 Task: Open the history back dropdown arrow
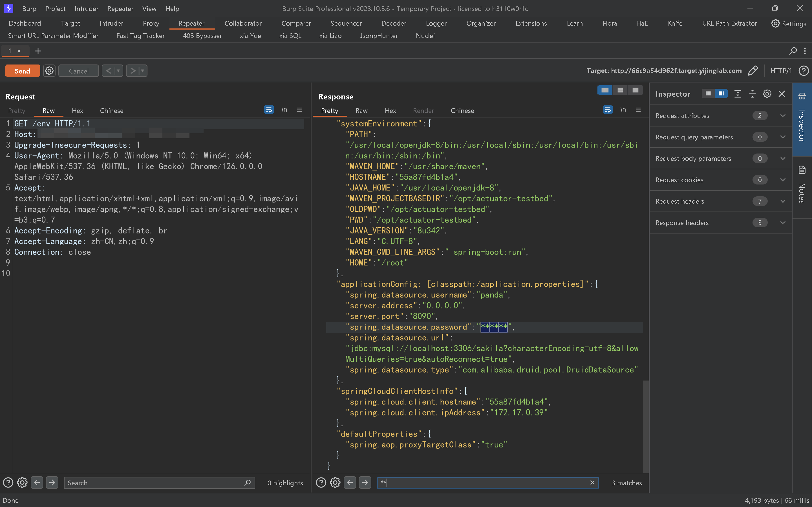(118, 71)
